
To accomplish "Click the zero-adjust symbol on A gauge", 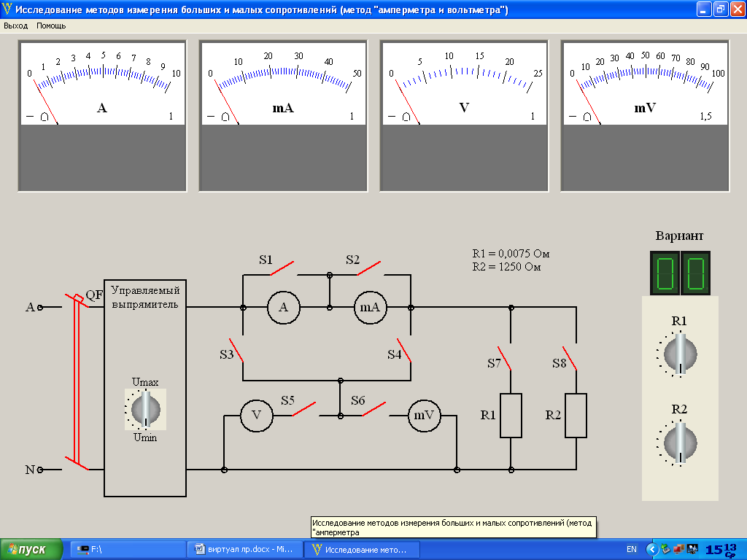I will [44, 117].
